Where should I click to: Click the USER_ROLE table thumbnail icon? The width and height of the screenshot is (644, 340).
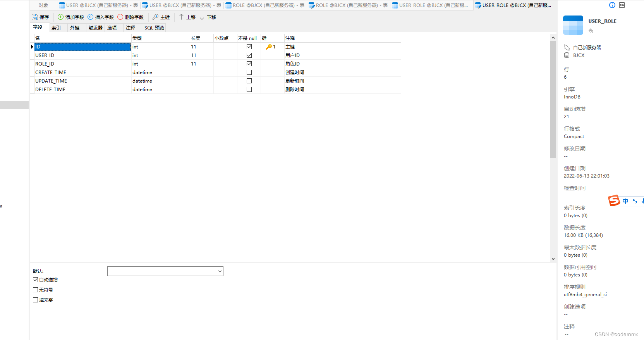click(x=573, y=25)
